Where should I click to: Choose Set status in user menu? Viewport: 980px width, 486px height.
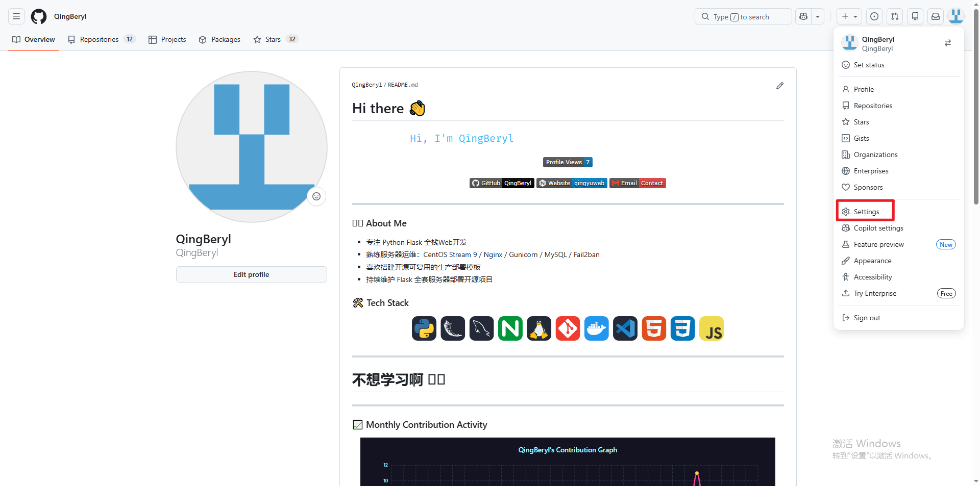click(x=899, y=65)
